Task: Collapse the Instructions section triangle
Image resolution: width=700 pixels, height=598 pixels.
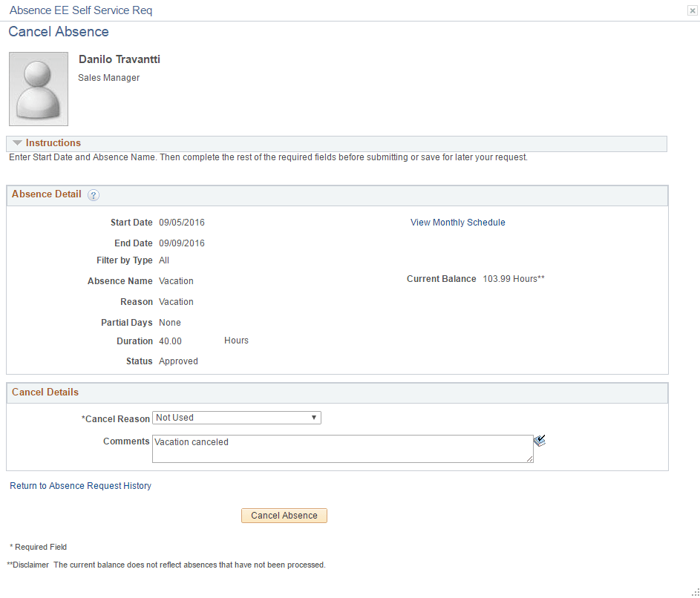Action: pyautogui.click(x=16, y=142)
